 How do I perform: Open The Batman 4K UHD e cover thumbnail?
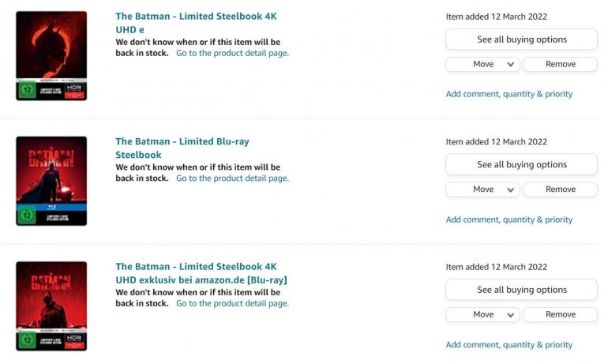tap(51, 56)
